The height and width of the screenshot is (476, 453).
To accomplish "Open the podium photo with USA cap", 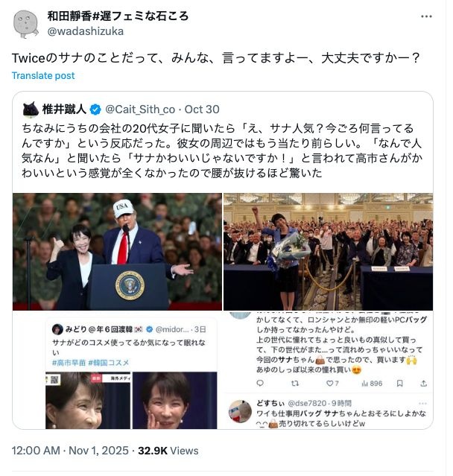I will 117,252.
